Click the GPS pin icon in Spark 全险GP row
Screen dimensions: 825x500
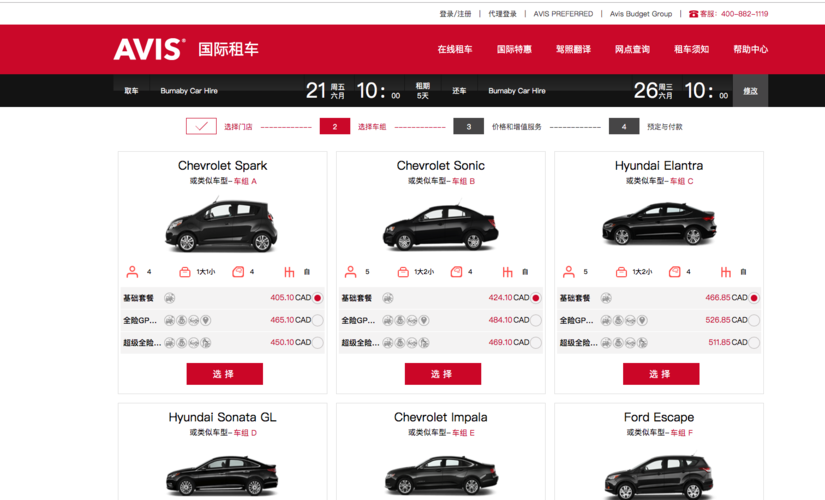206,320
